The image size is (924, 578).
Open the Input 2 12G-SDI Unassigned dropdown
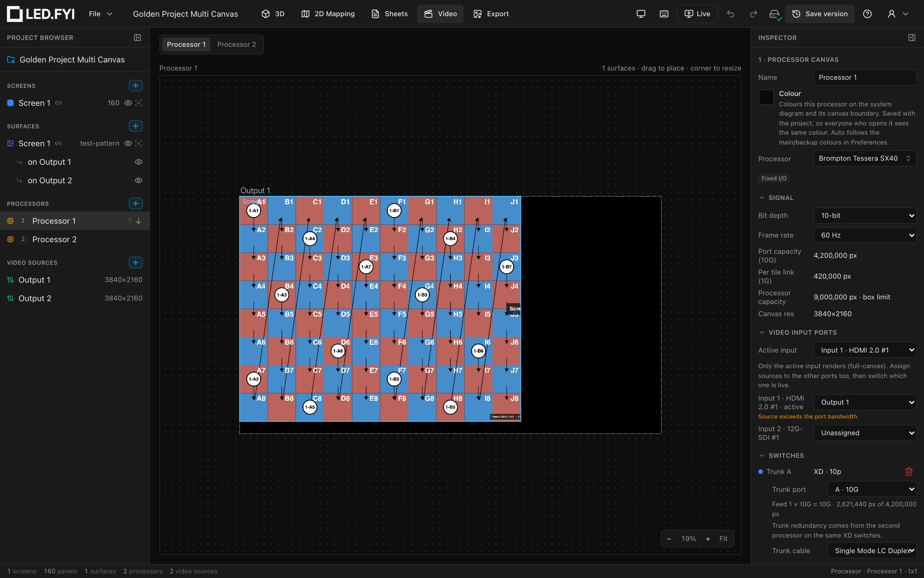click(865, 433)
